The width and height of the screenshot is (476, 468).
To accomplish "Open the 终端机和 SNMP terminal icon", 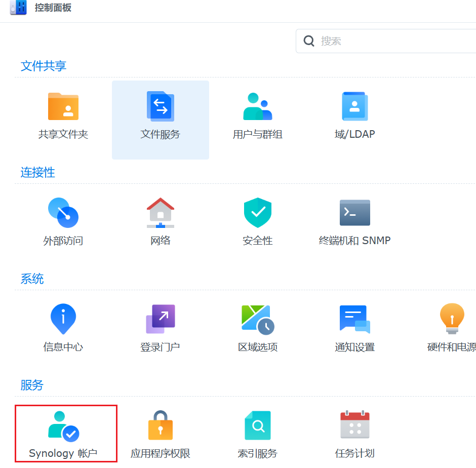I will [x=354, y=213].
